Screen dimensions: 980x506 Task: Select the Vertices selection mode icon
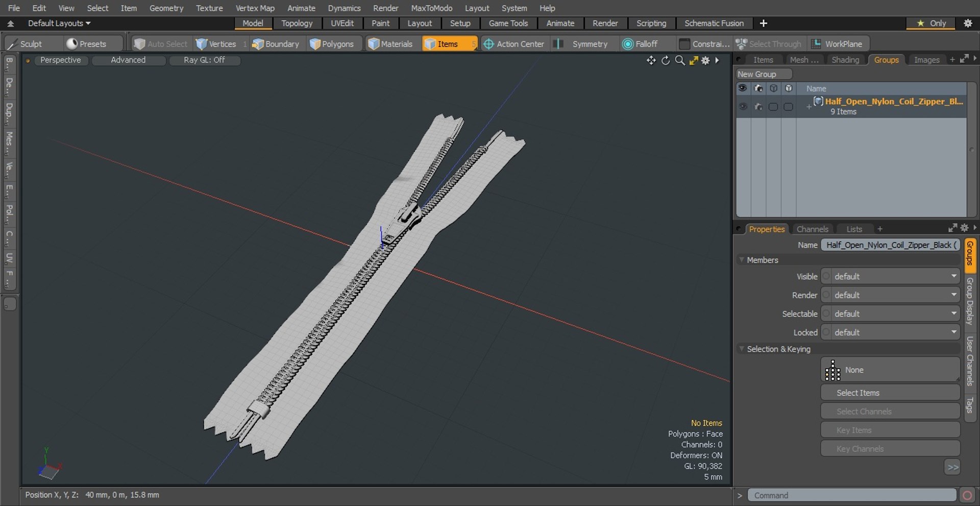[x=202, y=44]
